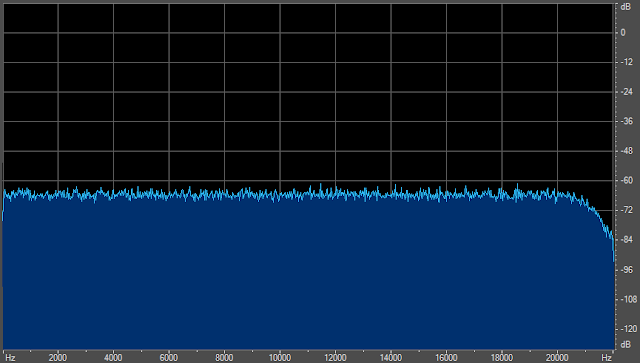
Task: Select the 6000 Hz axis label
Action: pyautogui.click(x=169, y=358)
